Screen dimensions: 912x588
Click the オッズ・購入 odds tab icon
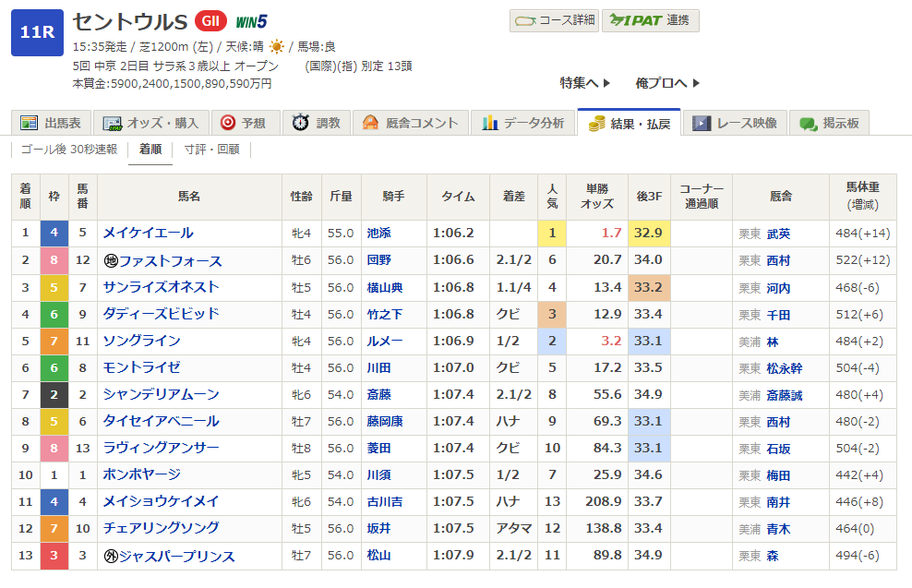[x=114, y=123]
